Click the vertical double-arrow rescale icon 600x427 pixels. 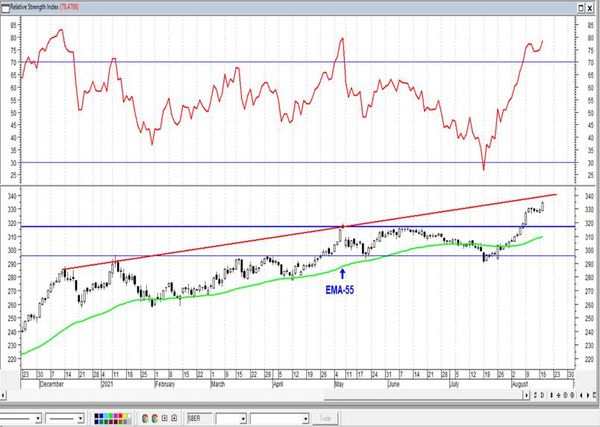click(x=551, y=395)
